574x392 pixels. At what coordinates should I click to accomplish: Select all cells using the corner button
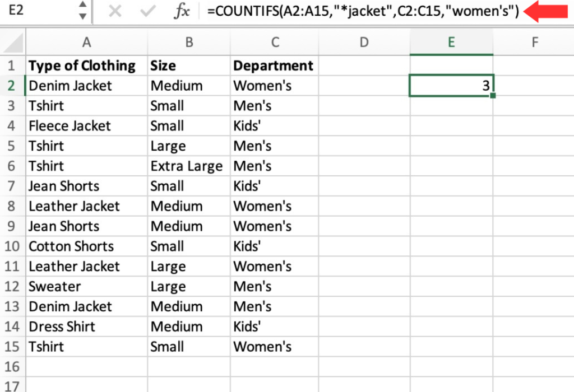(x=12, y=42)
